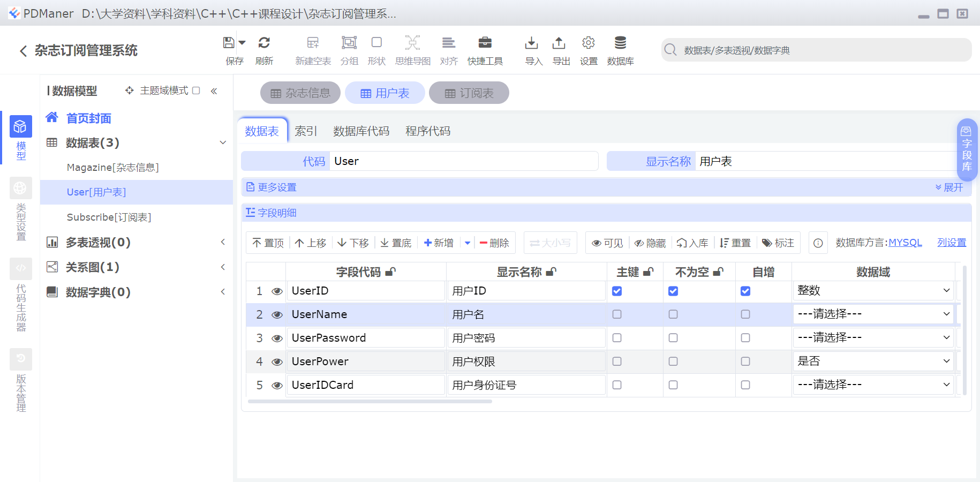The height and width of the screenshot is (482, 980).
Task: Open the 分组 grouping tool
Action: (349, 49)
